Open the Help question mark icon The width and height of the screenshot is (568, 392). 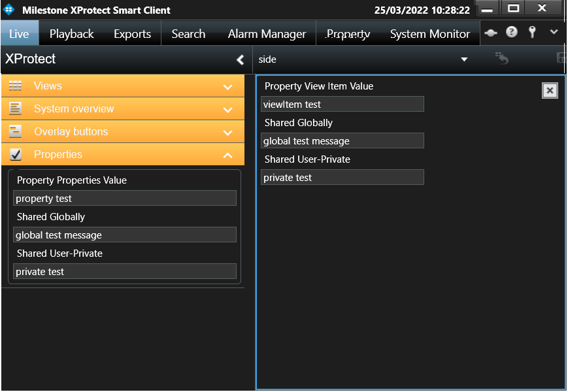coord(512,32)
